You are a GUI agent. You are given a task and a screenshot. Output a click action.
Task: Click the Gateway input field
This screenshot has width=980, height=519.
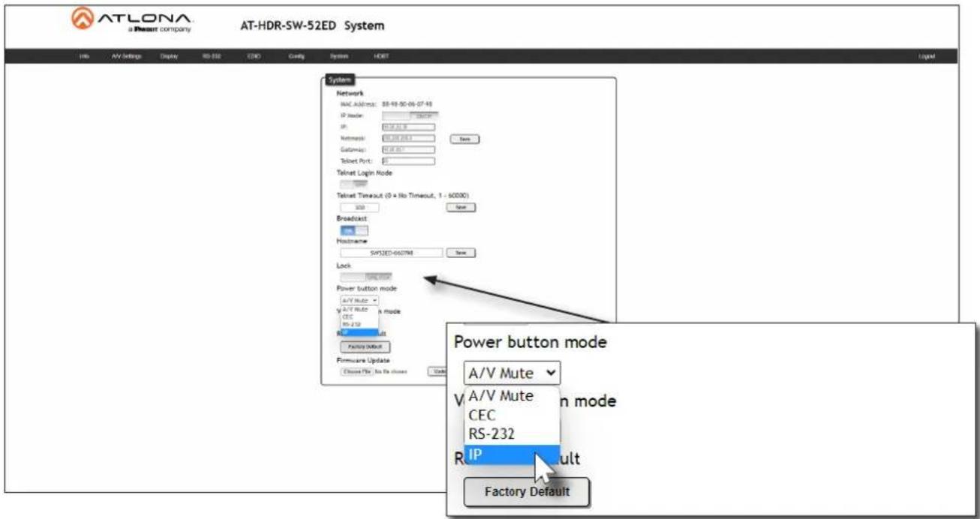pos(409,149)
